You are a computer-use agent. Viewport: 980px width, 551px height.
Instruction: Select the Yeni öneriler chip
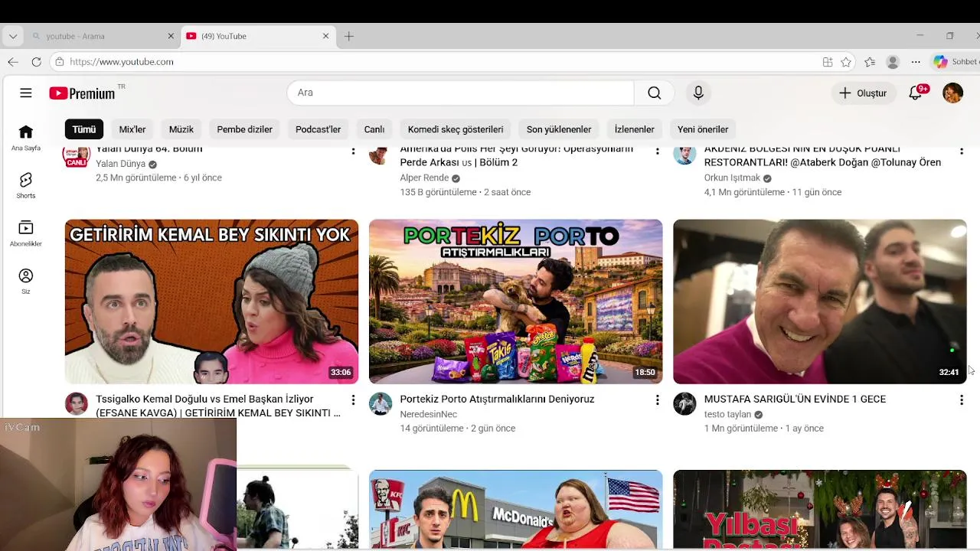pos(703,129)
